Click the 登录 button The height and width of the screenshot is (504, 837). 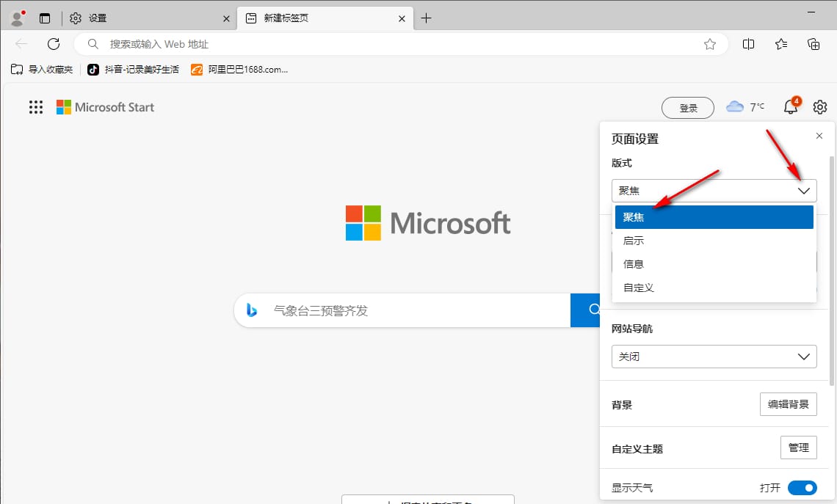[687, 108]
